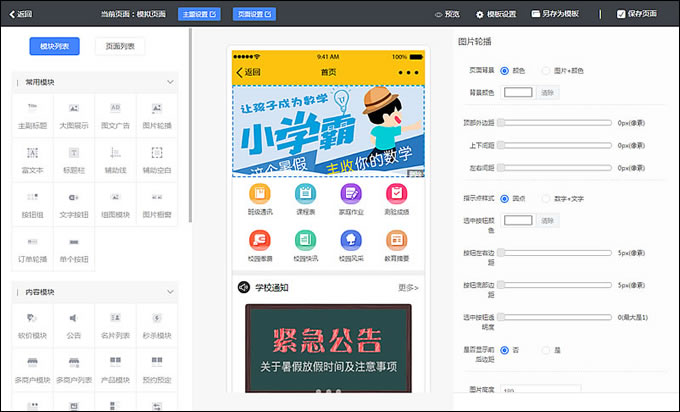Image resolution: width=680 pixels, height=412 pixels.
Task: Add the 秒杀模块 module
Action: pos(157,326)
